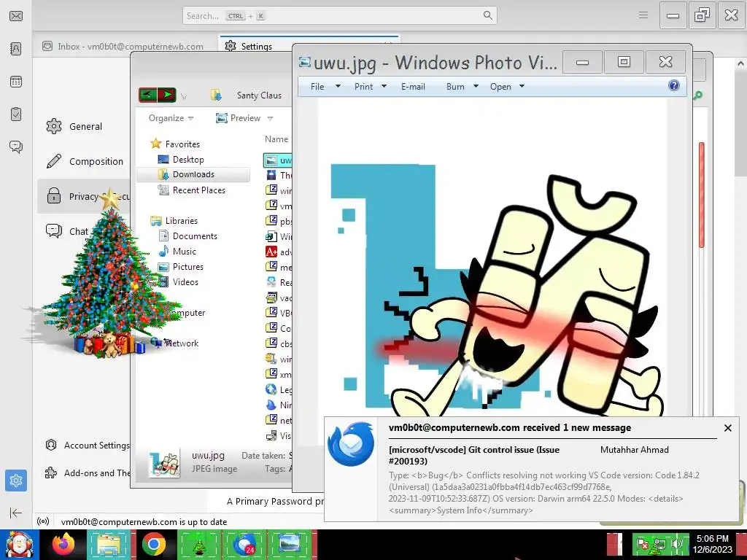Select Downloads in Explorer favorites
747x560 pixels.
pyautogui.click(x=193, y=174)
